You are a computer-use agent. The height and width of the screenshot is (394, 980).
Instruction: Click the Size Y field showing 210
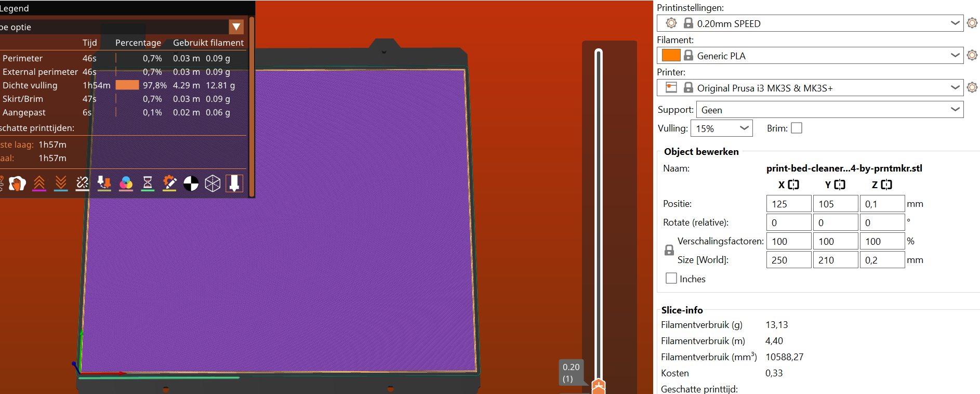coord(836,260)
